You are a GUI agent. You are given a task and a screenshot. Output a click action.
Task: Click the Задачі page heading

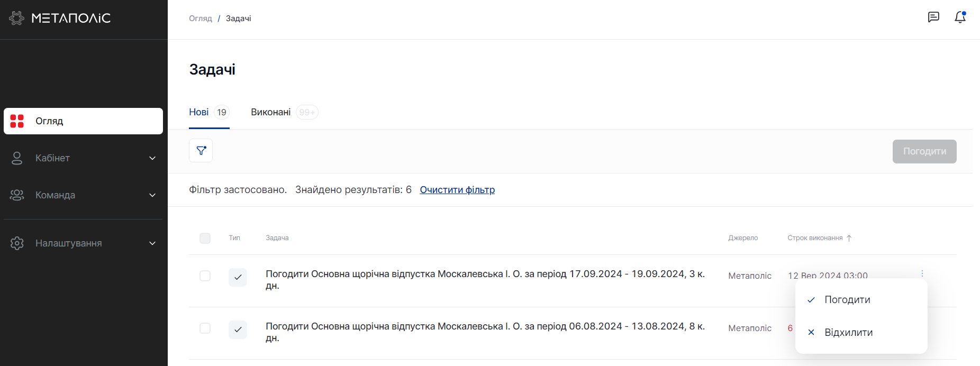click(x=212, y=70)
